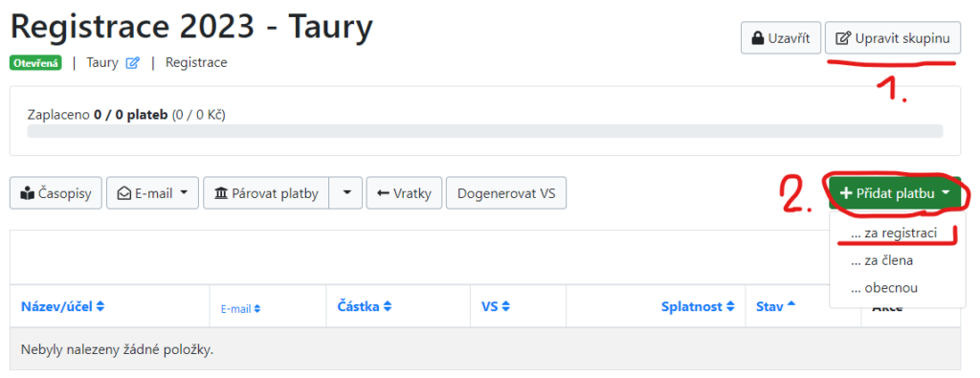
Task: Click the left arrow icon on Vratky
Action: (x=383, y=193)
